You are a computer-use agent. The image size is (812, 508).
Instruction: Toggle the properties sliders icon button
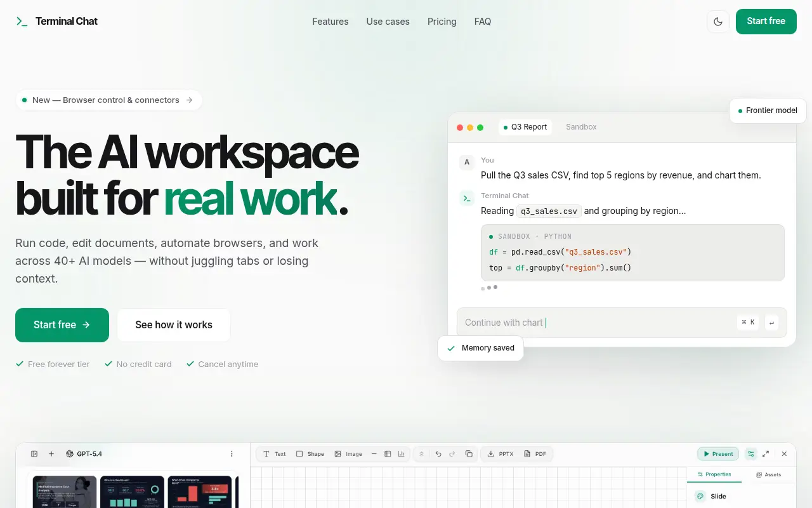click(x=751, y=454)
